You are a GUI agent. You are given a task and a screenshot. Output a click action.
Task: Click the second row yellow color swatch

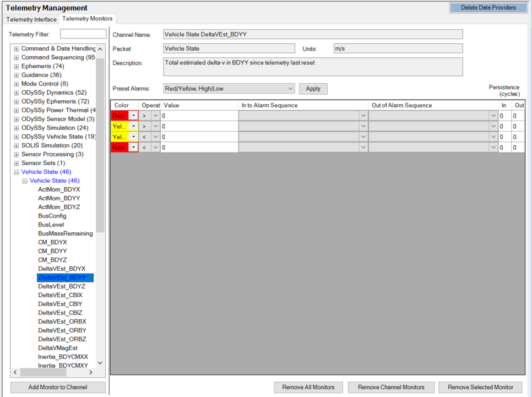click(x=120, y=127)
